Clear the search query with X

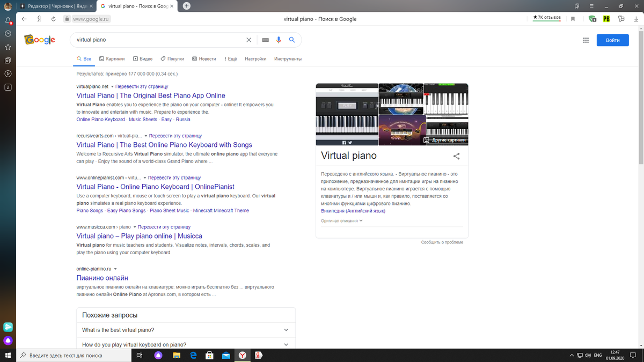(248, 40)
